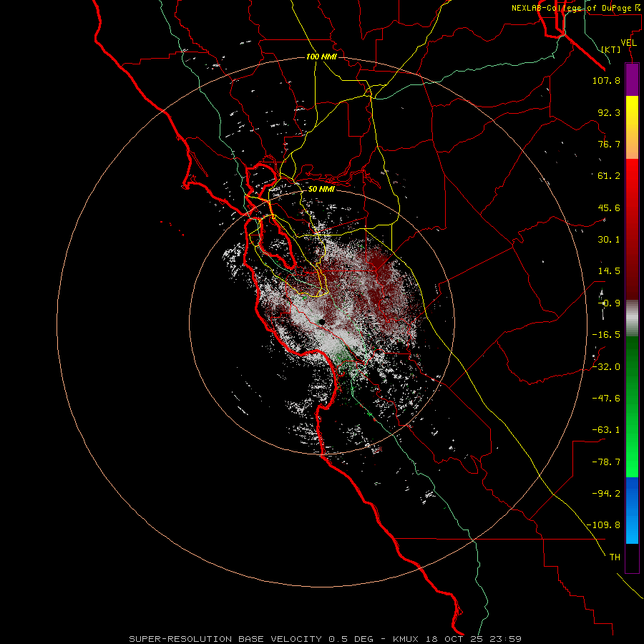Click the 92.3 velocity scale value

(x=609, y=112)
